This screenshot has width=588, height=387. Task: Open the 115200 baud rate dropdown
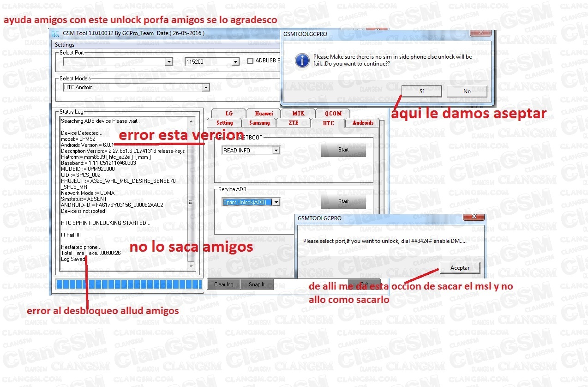(x=235, y=61)
